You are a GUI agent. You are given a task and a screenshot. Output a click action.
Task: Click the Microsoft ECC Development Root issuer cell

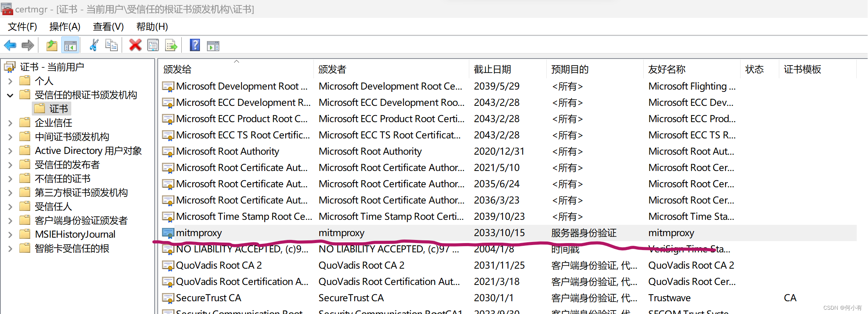[x=391, y=103]
